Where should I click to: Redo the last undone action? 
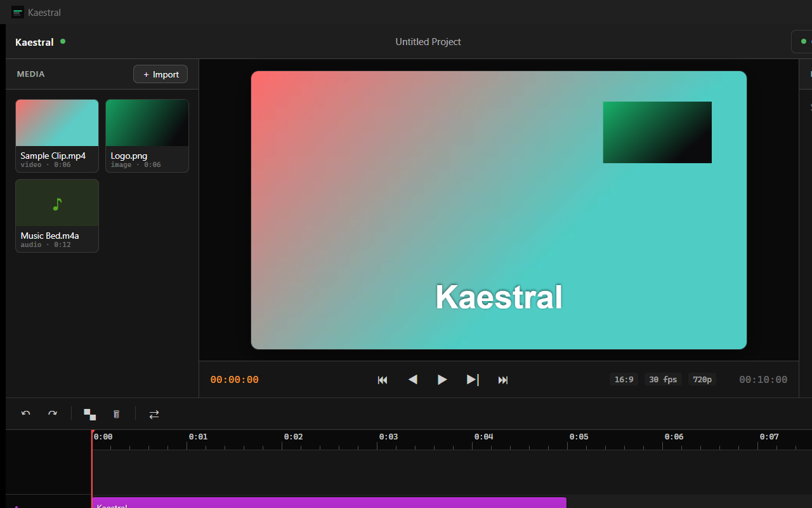53,414
